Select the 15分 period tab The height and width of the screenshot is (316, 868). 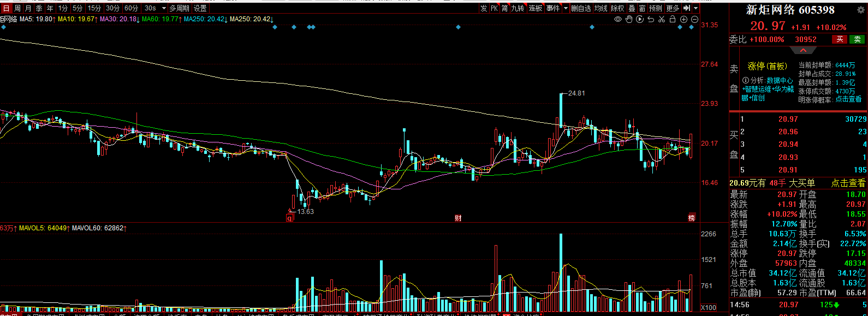coord(94,8)
